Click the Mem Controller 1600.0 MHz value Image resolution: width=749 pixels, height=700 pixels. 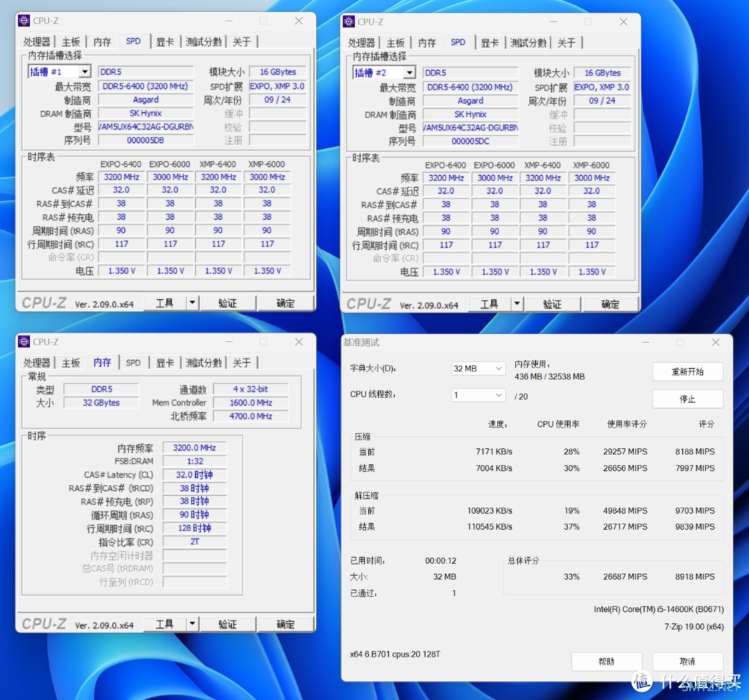pyautogui.click(x=251, y=403)
